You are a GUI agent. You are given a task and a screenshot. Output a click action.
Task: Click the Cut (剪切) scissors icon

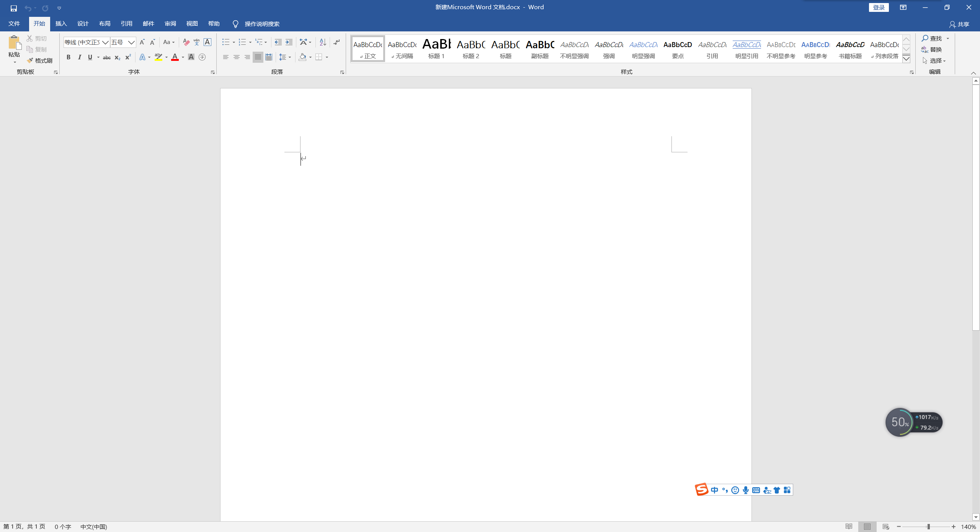[29, 38]
